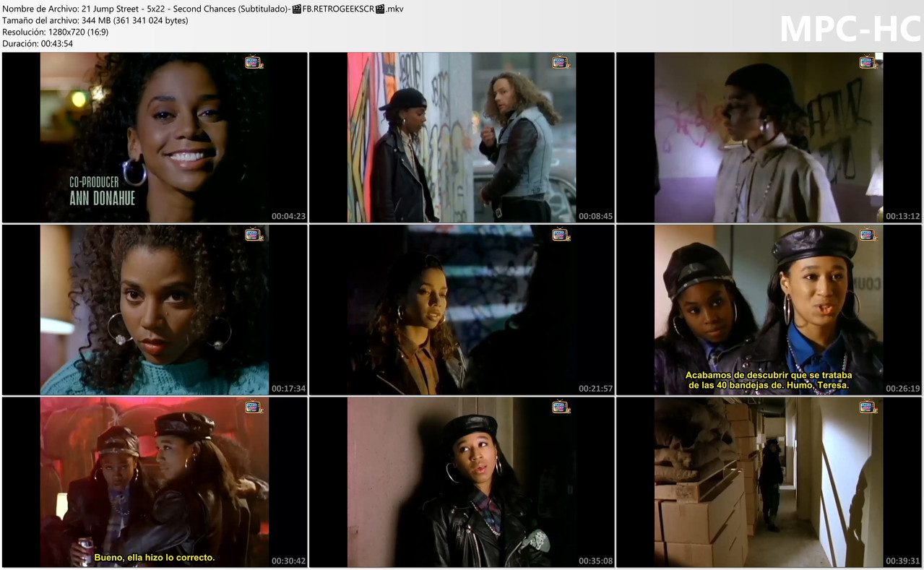Click the 'CO-PRODUCER ANN DONAHUE' credit text

coord(102,190)
